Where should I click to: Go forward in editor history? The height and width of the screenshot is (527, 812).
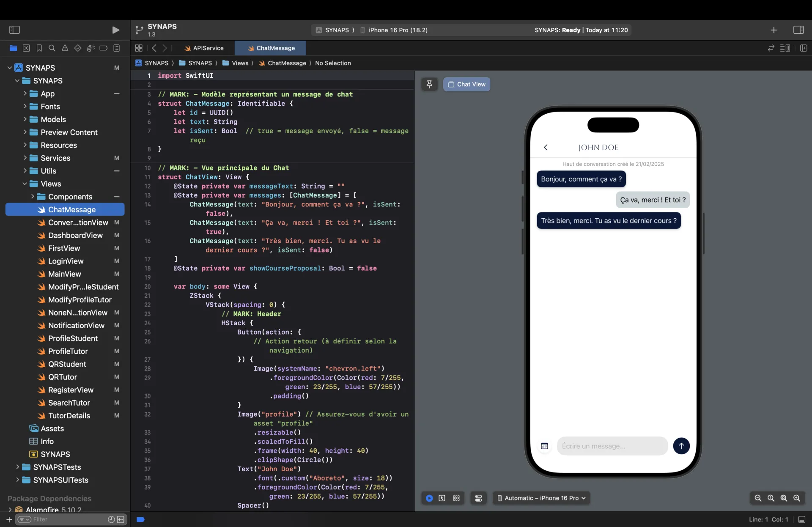coord(165,48)
